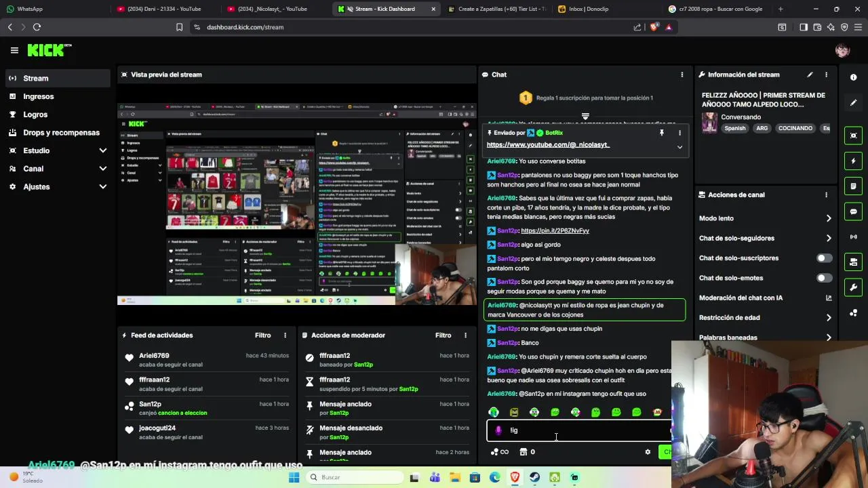Open a new browser tab
Viewport: 868px width, 488px height.
(781, 9)
